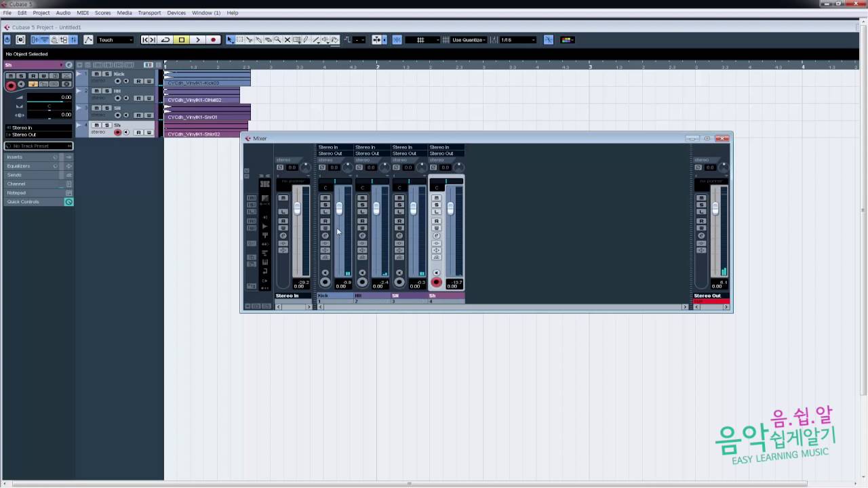The height and width of the screenshot is (488, 868).
Task: Click Kick channel monitor speaker in Mixer
Action: (325, 273)
